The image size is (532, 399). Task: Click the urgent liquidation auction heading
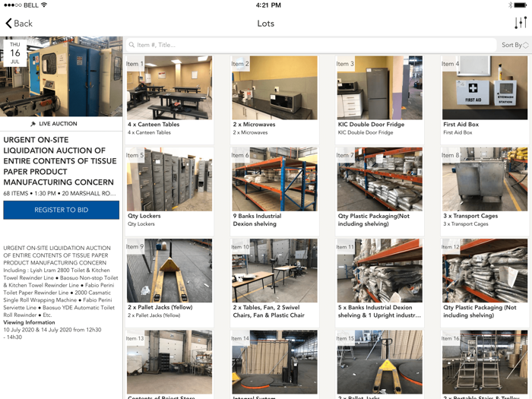click(60, 161)
